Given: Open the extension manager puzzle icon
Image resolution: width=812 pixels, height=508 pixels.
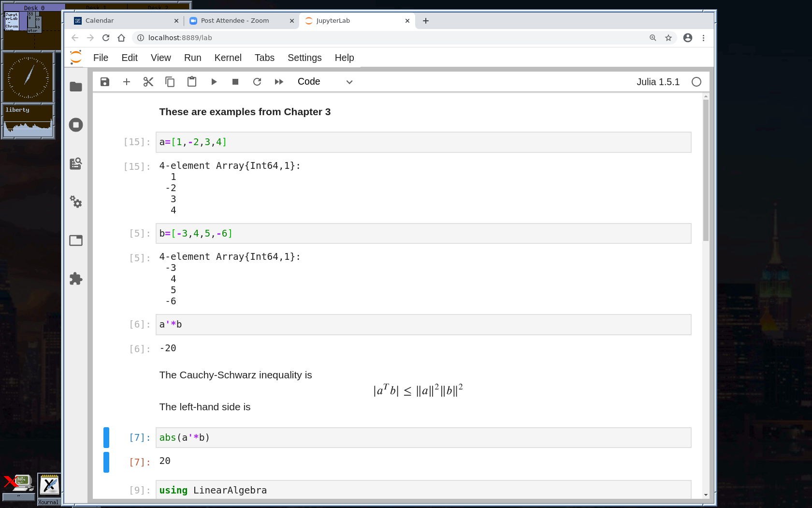Looking at the screenshot, I should (x=76, y=279).
